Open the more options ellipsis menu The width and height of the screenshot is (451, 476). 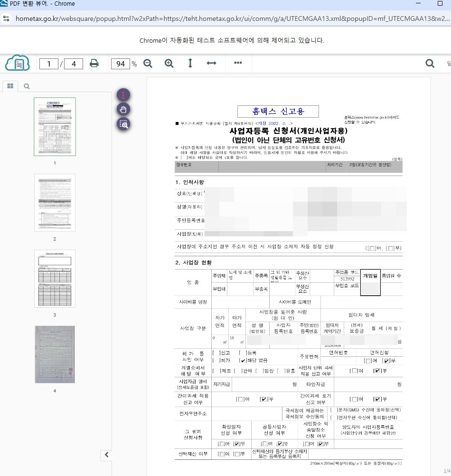[x=238, y=63]
